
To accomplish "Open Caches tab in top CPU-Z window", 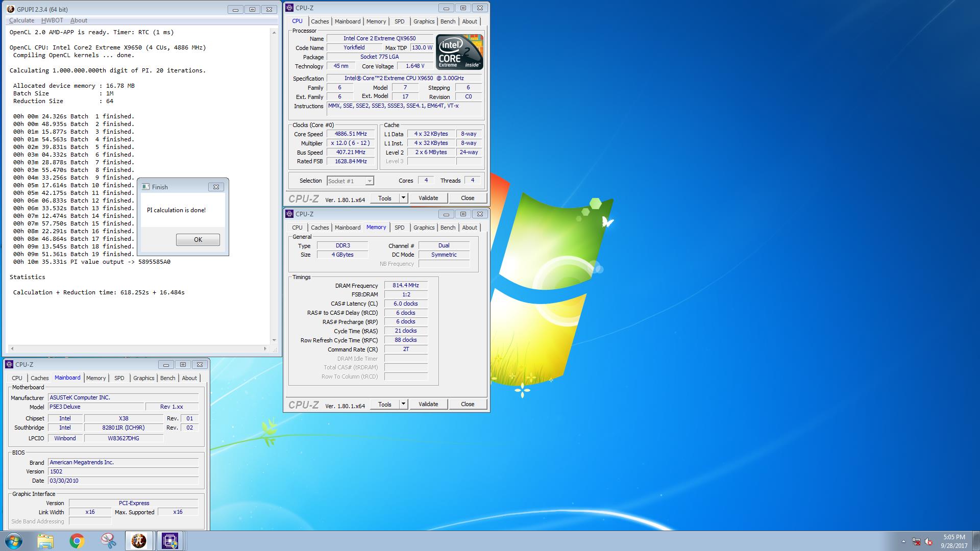I will point(320,21).
